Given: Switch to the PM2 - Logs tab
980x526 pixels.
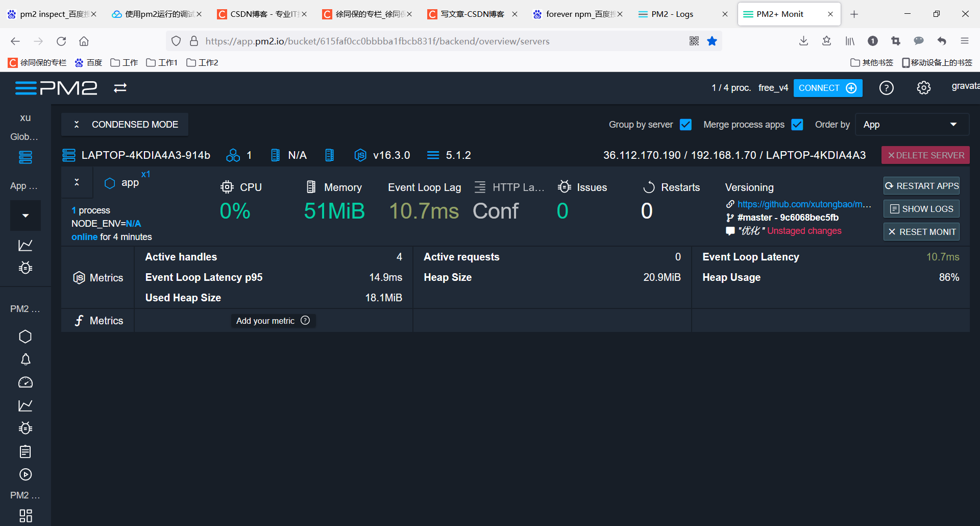Looking at the screenshot, I should coord(683,14).
